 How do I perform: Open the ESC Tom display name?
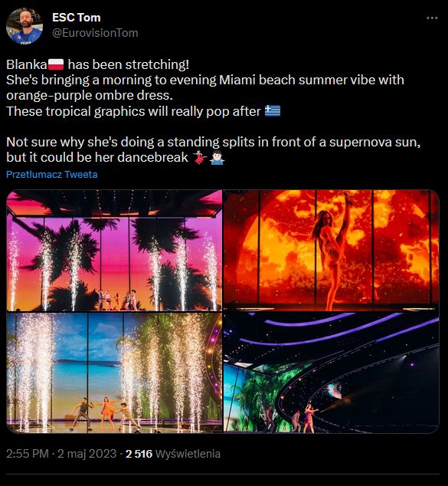[x=76, y=18]
